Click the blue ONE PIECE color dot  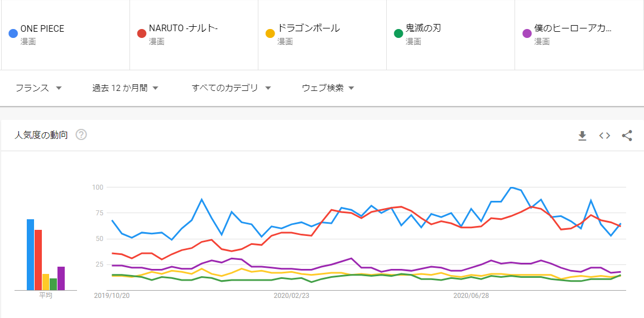coord(13,33)
